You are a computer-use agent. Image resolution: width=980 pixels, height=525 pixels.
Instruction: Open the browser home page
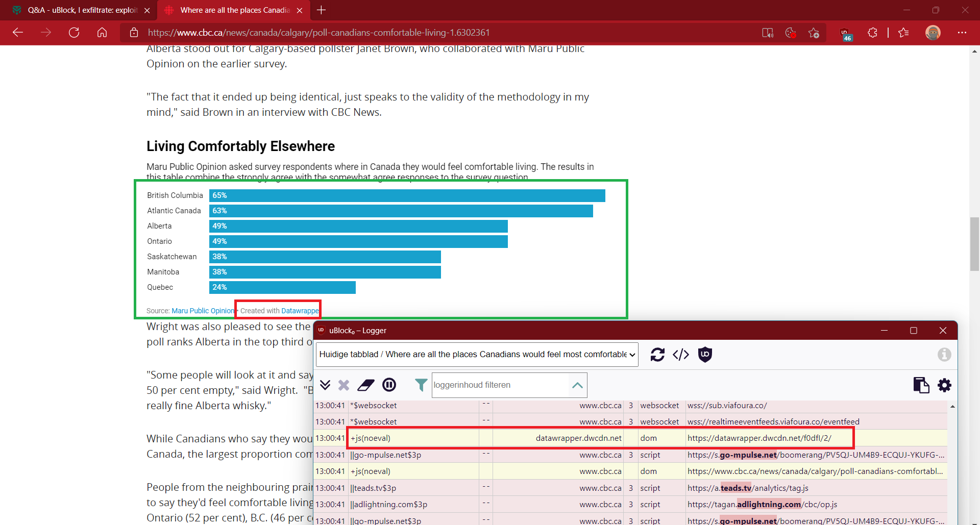[x=102, y=33]
